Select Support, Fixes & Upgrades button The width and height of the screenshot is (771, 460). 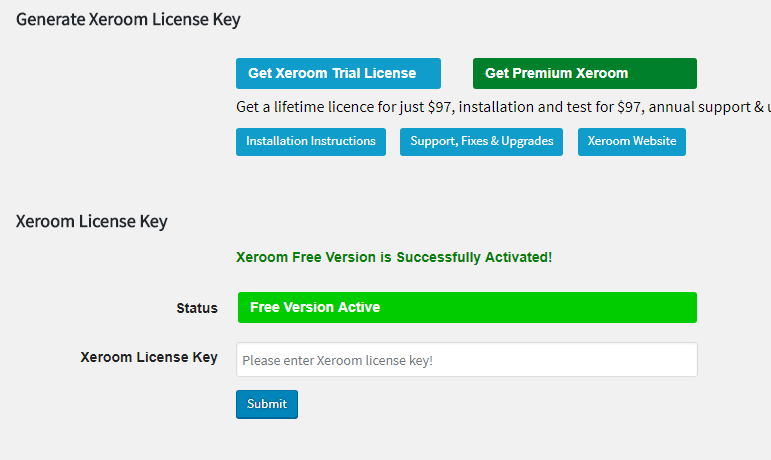click(481, 142)
